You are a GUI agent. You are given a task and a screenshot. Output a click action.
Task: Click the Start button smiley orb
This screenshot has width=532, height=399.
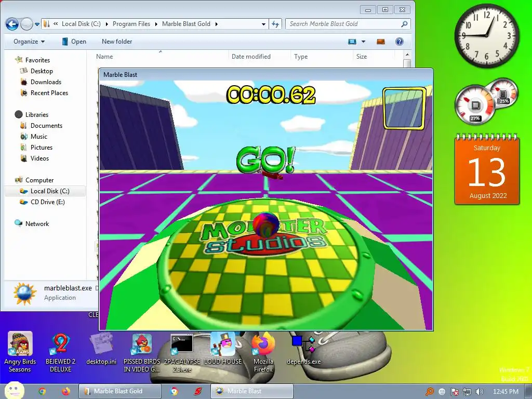pos(14,390)
